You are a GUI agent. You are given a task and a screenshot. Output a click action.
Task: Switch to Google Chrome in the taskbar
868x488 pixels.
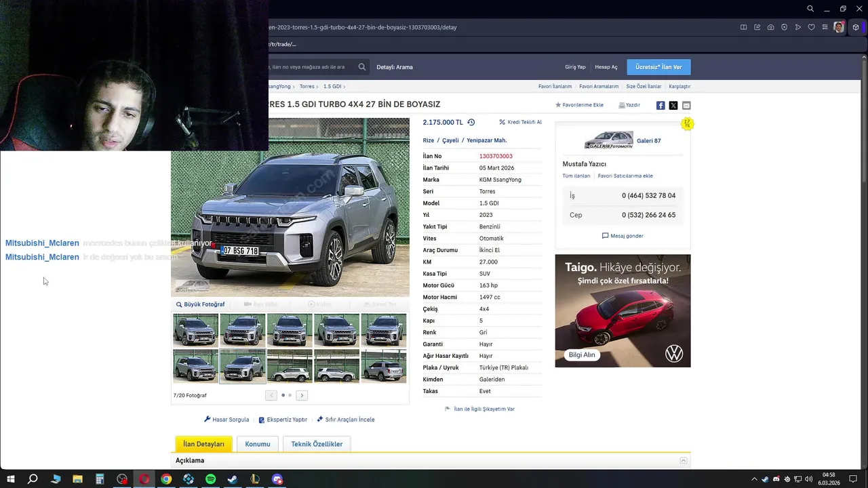166,479
